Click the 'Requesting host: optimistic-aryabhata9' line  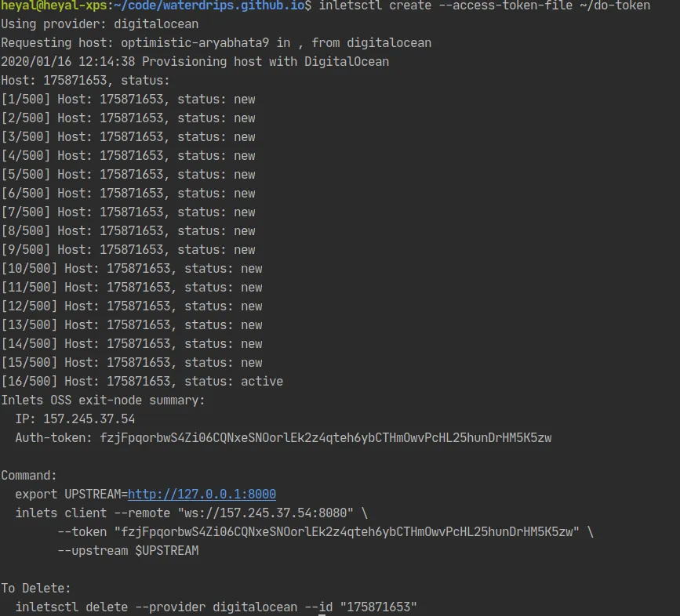coord(216,43)
